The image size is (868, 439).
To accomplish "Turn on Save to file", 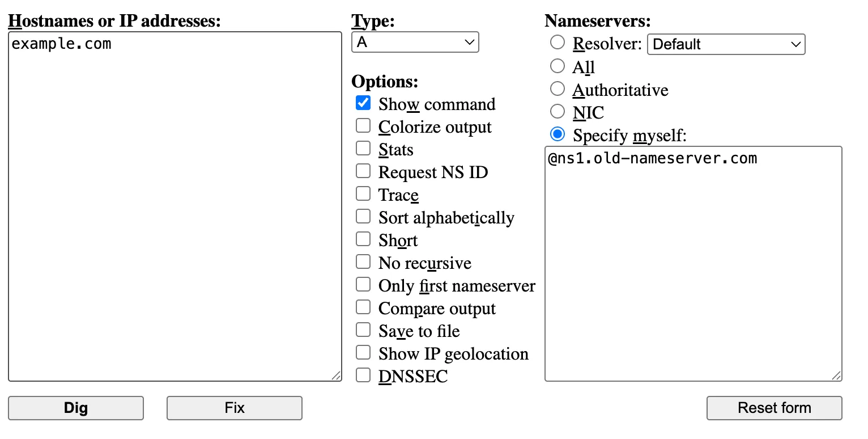I will point(363,330).
